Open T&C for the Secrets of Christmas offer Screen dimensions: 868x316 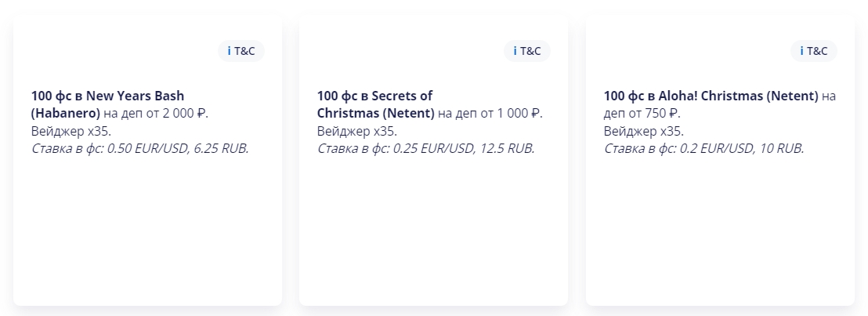click(x=527, y=51)
